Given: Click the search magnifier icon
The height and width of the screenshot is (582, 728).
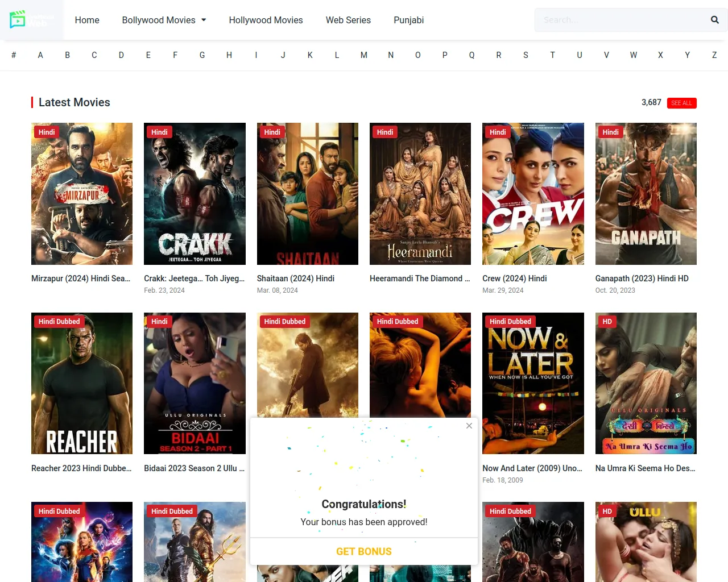Looking at the screenshot, I should click(x=714, y=20).
